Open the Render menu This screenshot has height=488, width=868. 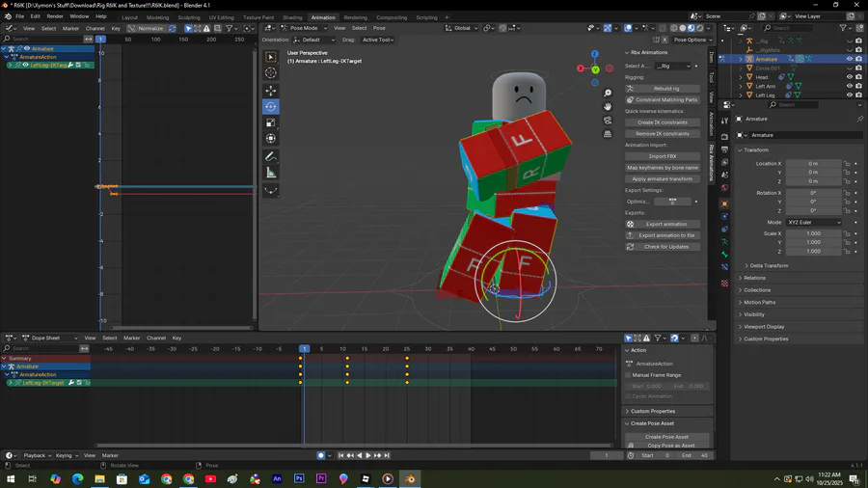coord(55,16)
